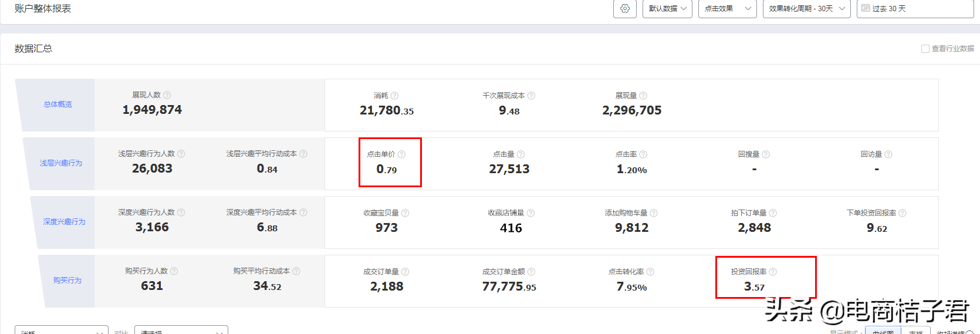Click help icon beside 购买平均行动成本
This screenshot has width=980, height=334.
pyautogui.click(x=296, y=271)
